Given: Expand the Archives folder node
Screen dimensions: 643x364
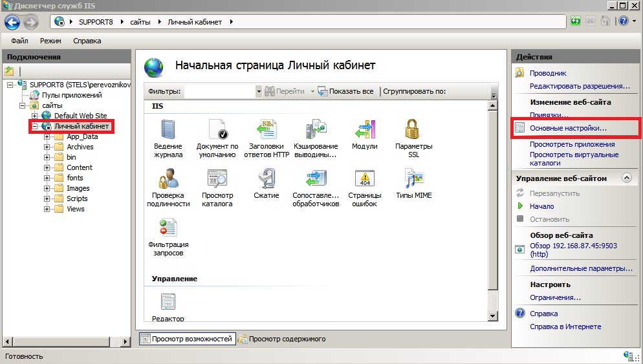Looking at the screenshot, I should coord(47,147).
